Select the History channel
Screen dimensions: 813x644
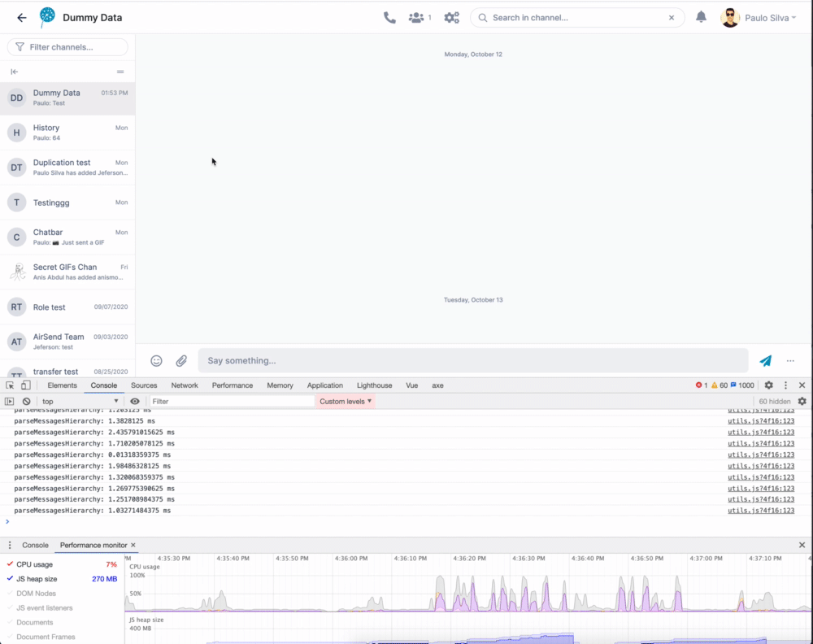pos(67,133)
